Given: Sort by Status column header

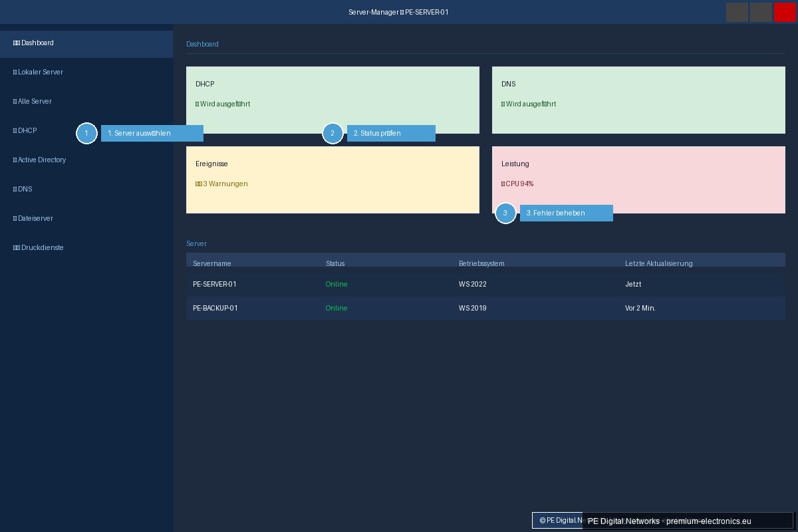Looking at the screenshot, I should (x=335, y=264).
